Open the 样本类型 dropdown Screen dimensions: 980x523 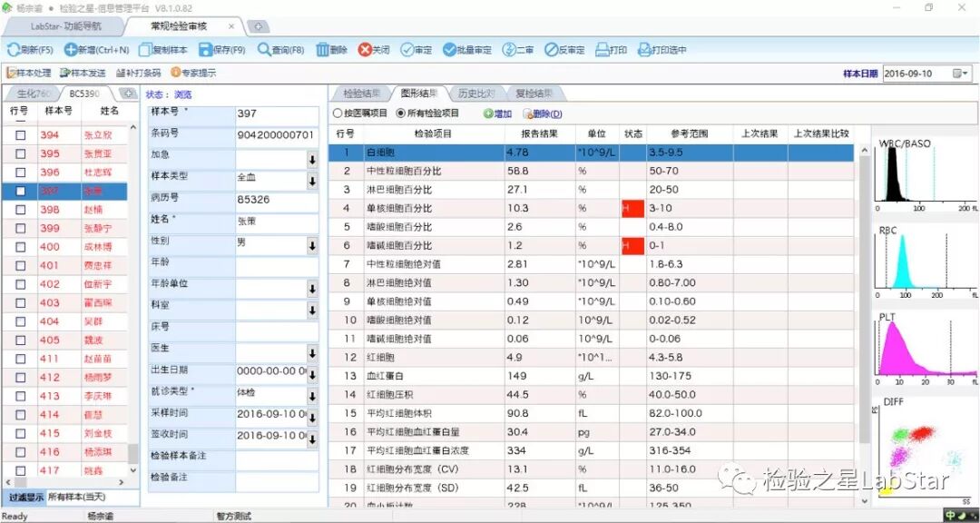312,182
